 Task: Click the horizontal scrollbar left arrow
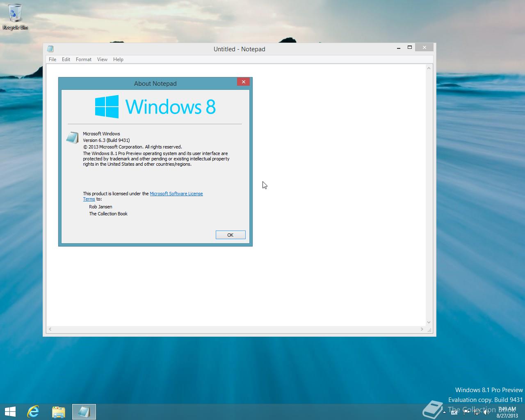coord(50,329)
